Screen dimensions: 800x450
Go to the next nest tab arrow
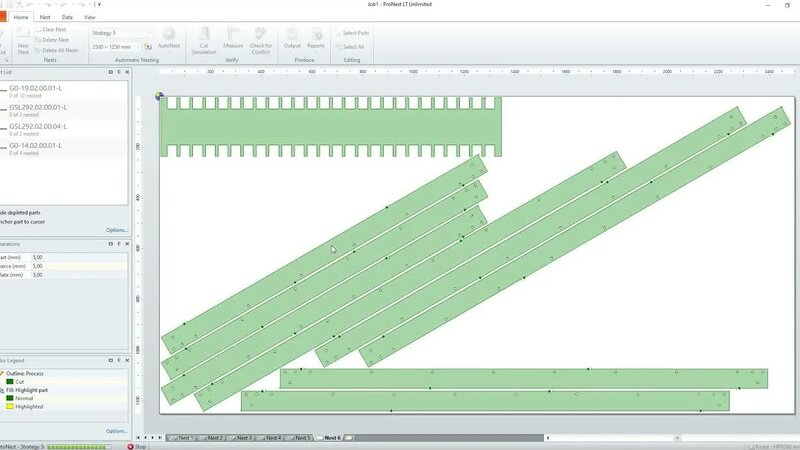point(153,438)
